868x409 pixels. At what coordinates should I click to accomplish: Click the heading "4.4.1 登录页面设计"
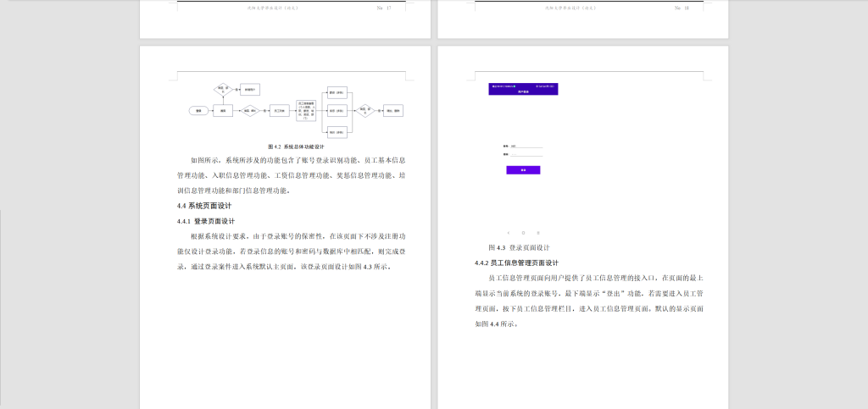click(x=206, y=222)
